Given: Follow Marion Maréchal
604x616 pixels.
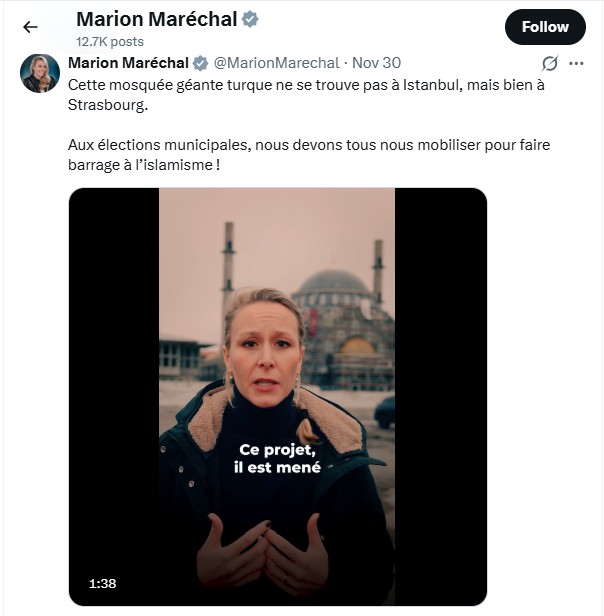Looking at the screenshot, I should pos(544,27).
